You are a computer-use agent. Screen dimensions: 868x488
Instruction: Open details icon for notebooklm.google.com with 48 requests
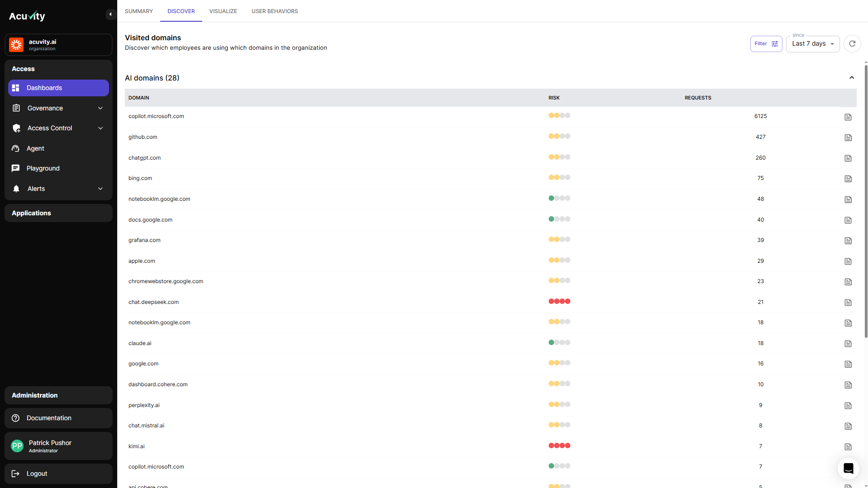click(848, 199)
